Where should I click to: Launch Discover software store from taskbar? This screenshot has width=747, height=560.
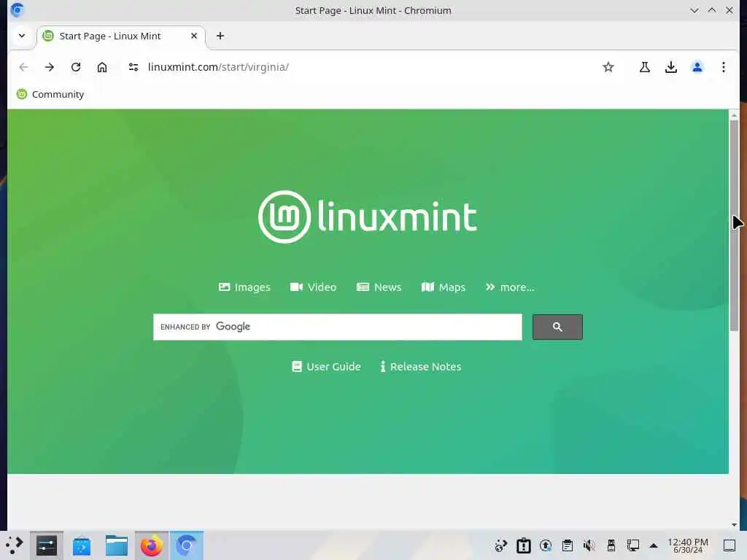click(82, 545)
